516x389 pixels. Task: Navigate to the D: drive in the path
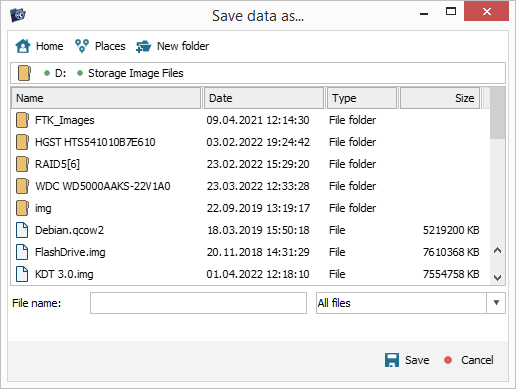[x=60, y=73]
